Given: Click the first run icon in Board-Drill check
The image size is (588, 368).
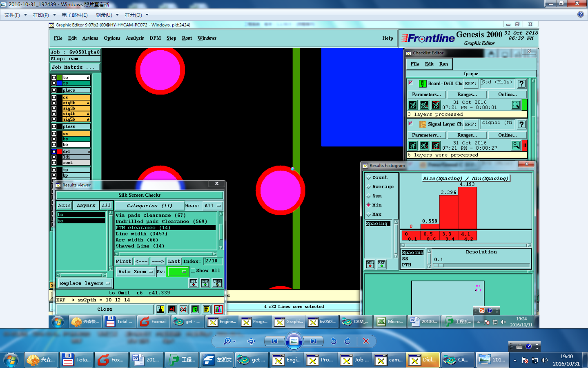Looking at the screenshot, I should coord(413,105).
